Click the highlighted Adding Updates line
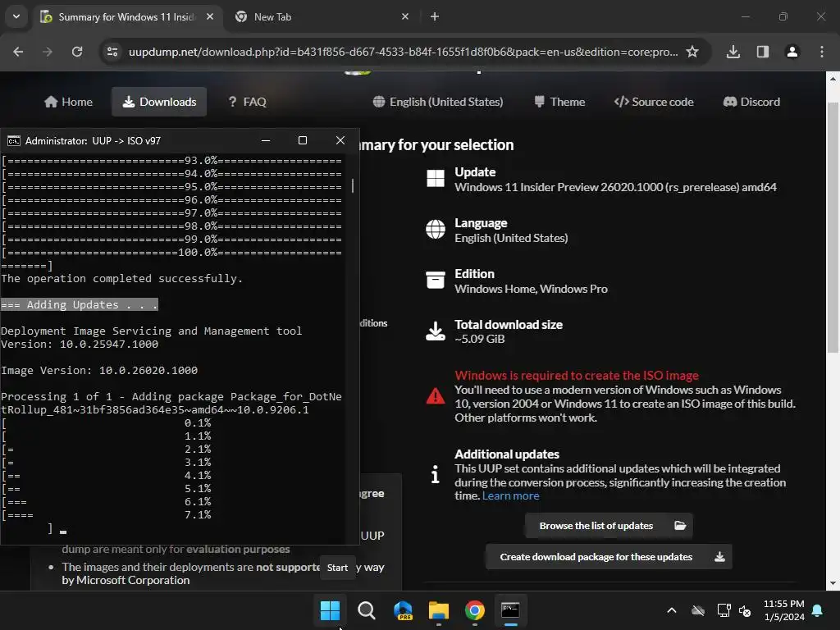 point(80,304)
